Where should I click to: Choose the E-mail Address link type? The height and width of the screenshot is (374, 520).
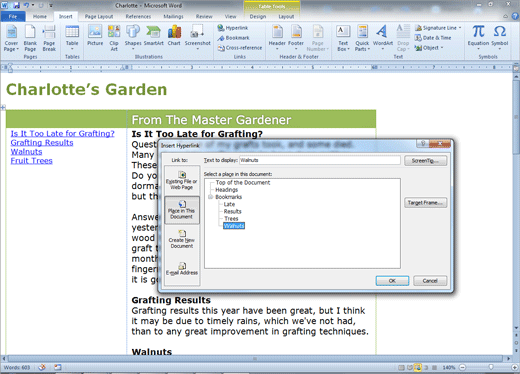click(182, 269)
